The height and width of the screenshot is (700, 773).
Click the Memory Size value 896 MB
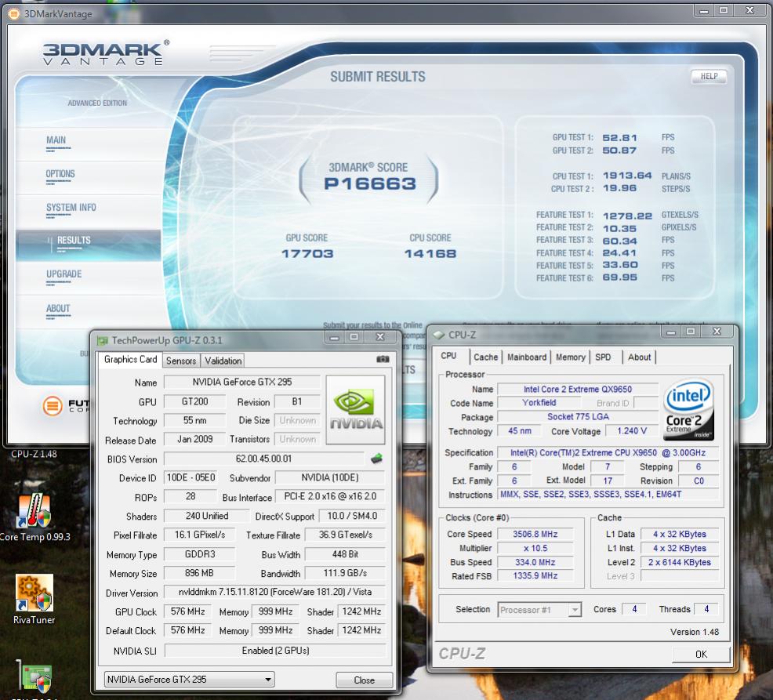click(199, 573)
